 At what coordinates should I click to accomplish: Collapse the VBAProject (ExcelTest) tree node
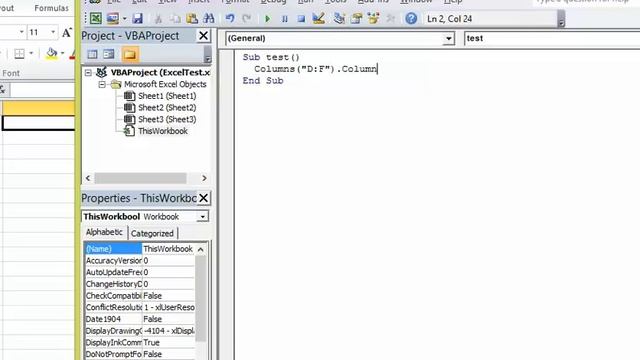(89, 73)
